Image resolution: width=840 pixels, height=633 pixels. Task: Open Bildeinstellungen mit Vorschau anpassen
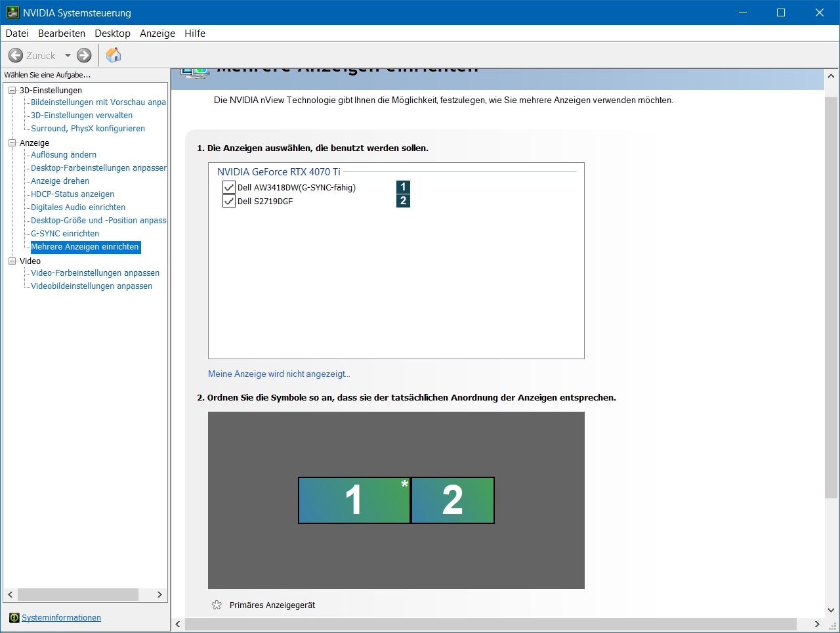(98, 102)
